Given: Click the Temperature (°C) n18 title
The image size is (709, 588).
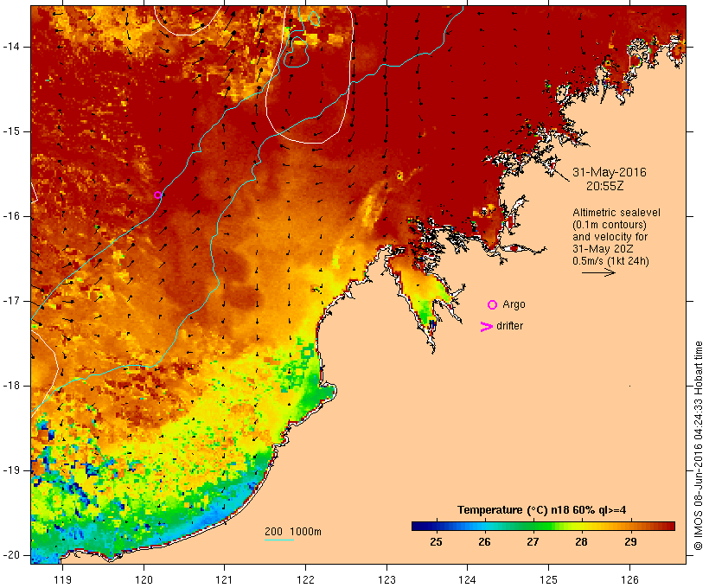Looking at the screenshot, I should pyautogui.click(x=542, y=510).
